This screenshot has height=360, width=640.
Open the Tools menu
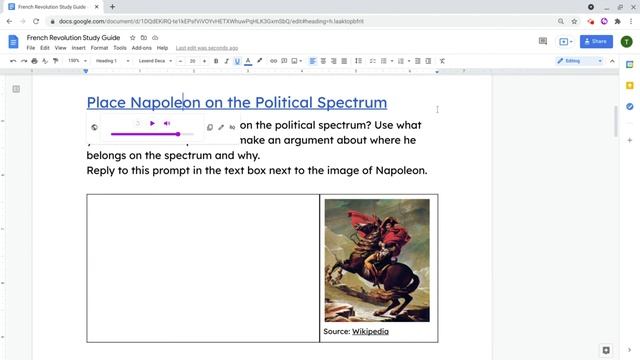tap(120, 48)
